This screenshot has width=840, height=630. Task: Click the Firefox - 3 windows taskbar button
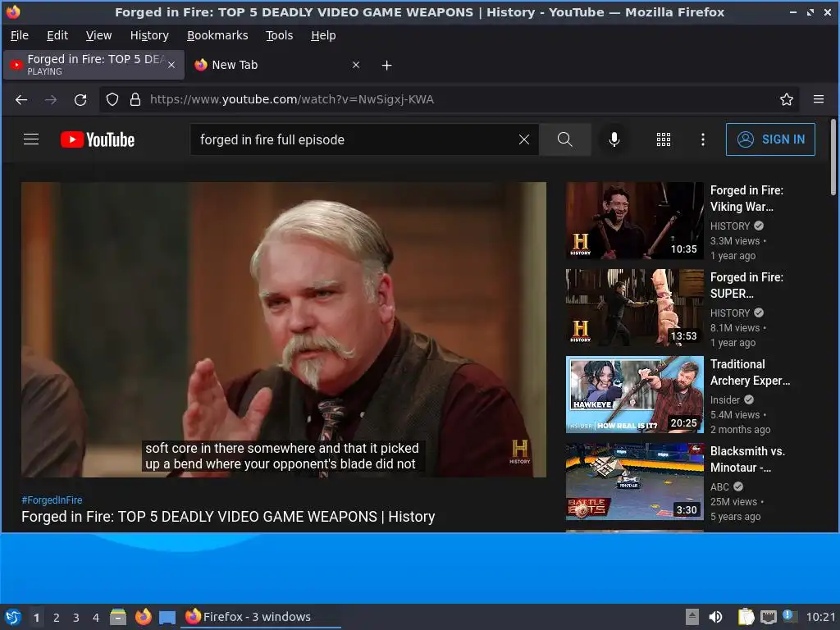pos(262,617)
